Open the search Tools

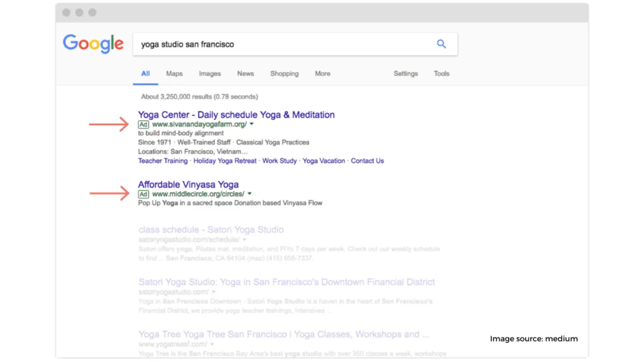point(441,74)
